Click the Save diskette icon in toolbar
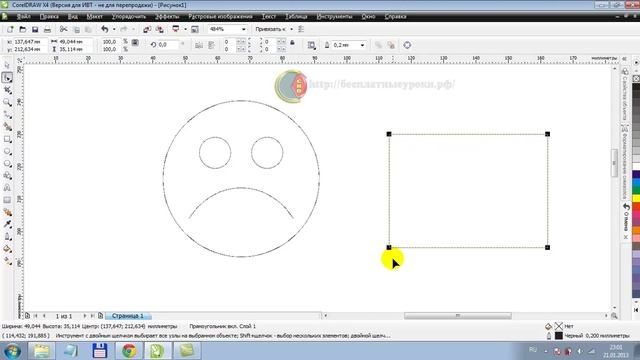Viewport: 640px width, 360px height. click(35, 29)
